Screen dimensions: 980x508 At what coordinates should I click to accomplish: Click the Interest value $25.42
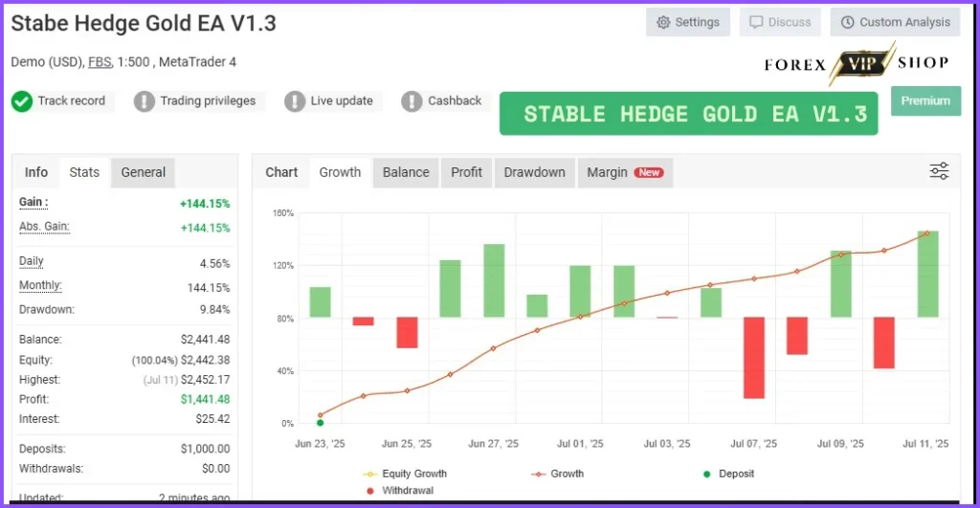tap(212, 419)
